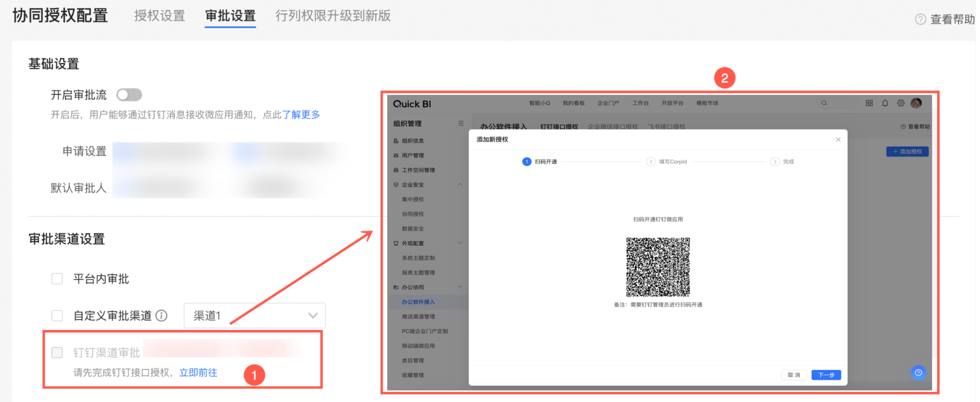Switch to the 飞书接口授权 tab
The width and height of the screenshot is (980, 402).
click(667, 126)
